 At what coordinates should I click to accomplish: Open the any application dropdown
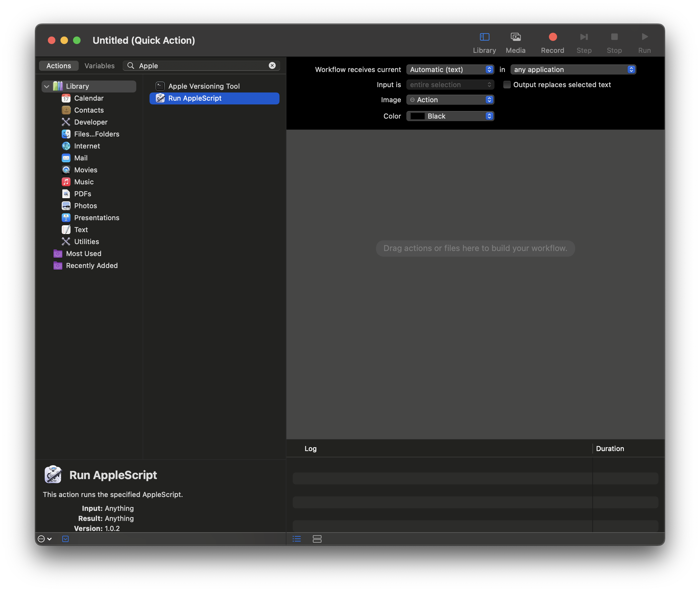573,70
